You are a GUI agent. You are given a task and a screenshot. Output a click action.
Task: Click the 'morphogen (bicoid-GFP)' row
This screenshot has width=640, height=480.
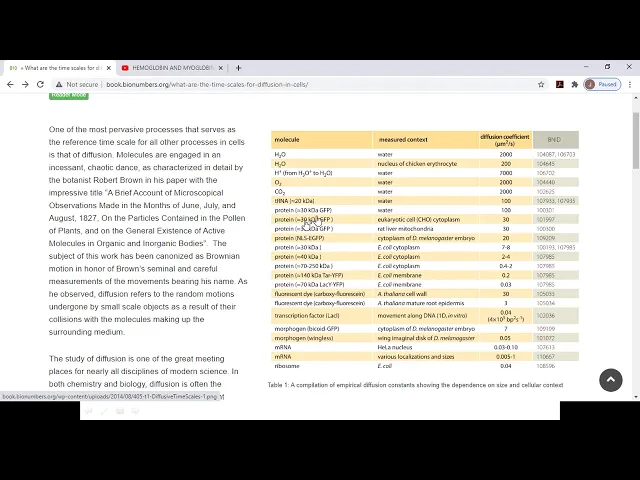(424, 329)
